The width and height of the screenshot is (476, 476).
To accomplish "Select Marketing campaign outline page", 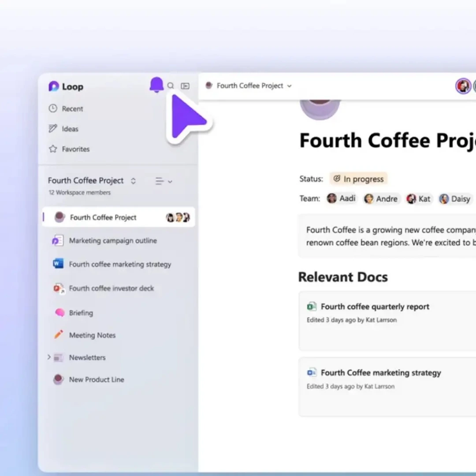I will (112, 241).
